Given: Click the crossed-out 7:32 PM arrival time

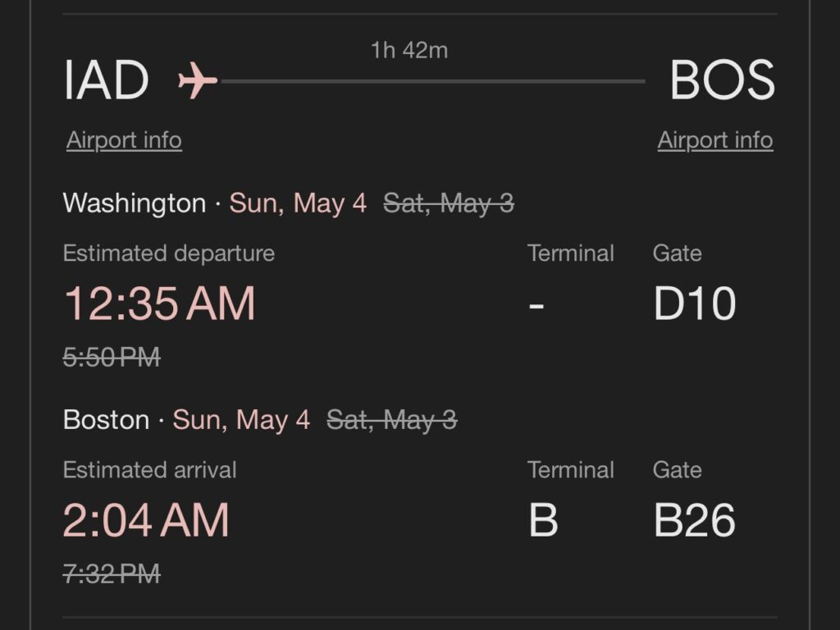Looking at the screenshot, I should 112,573.
